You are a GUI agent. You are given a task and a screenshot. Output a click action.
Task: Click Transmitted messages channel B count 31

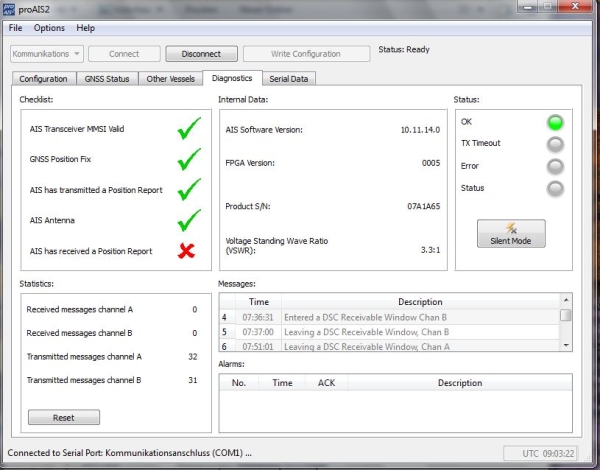coord(193,380)
